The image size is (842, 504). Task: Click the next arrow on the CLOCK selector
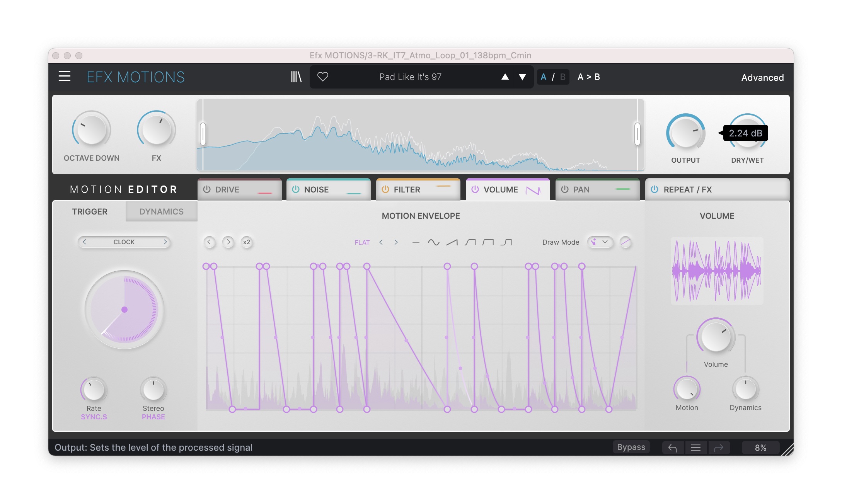click(165, 242)
